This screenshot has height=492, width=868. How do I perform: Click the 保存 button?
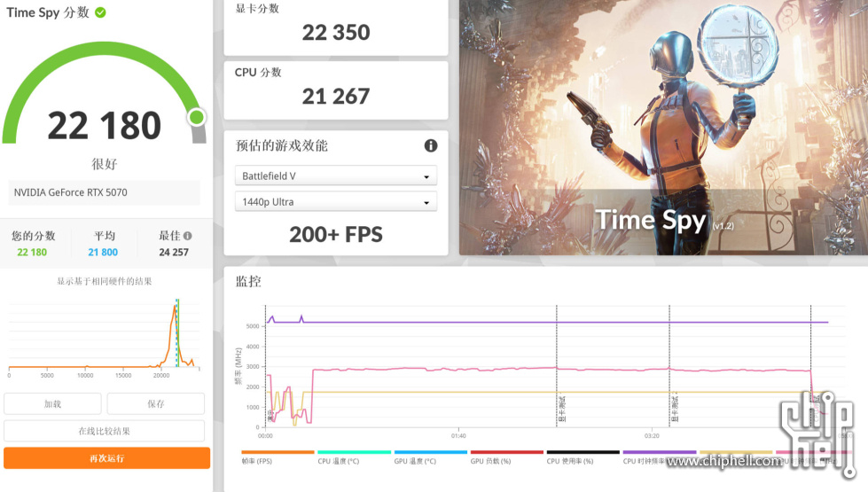[x=155, y=404]
